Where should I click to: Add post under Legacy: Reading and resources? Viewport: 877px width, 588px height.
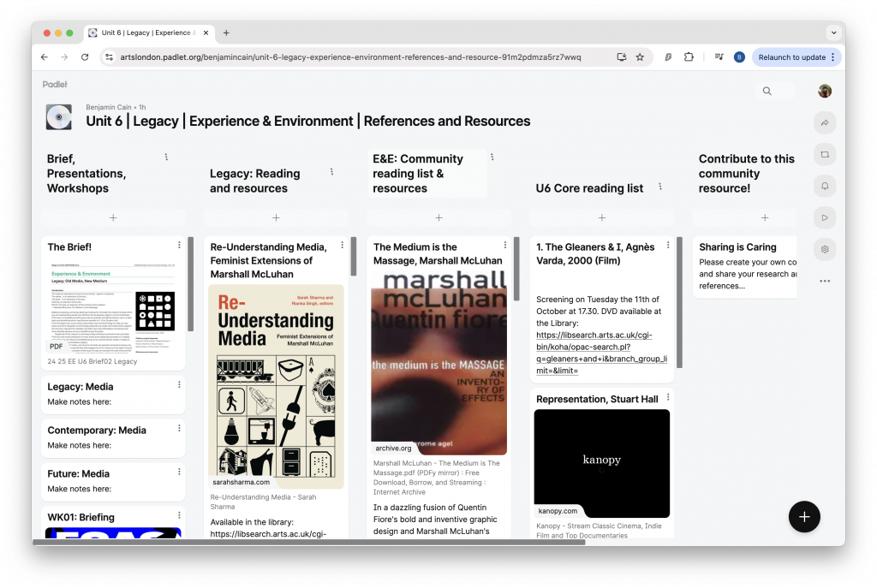pyautogui.click(x=276, y=217)
